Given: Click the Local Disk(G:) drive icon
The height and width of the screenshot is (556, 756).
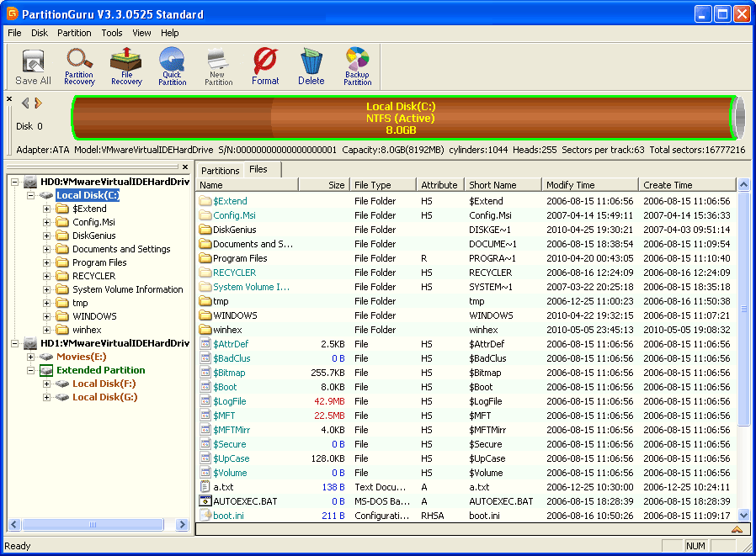Looking at the screenshot, I should click(x=62, y=397).
